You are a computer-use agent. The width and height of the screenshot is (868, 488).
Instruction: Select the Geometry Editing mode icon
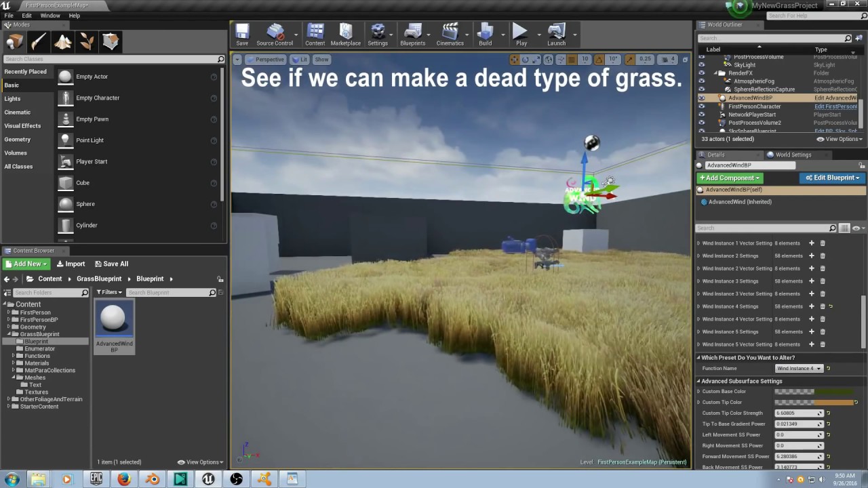111,42
